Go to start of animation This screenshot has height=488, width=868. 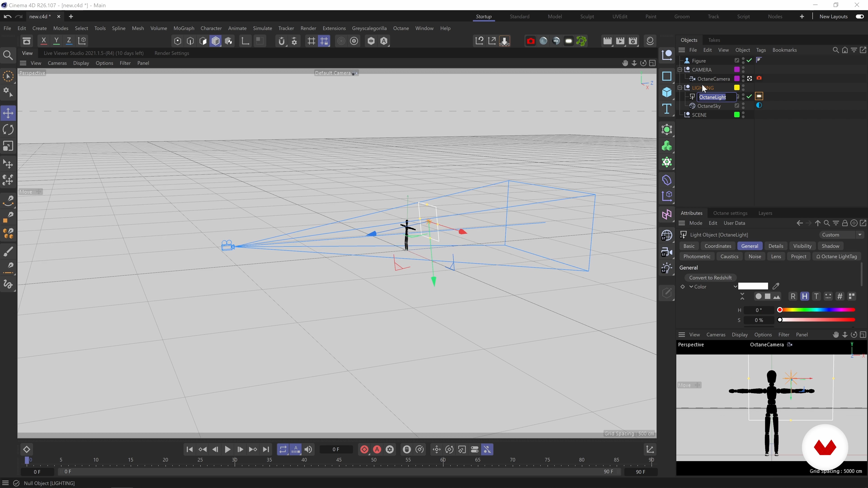tap(190, 450)
